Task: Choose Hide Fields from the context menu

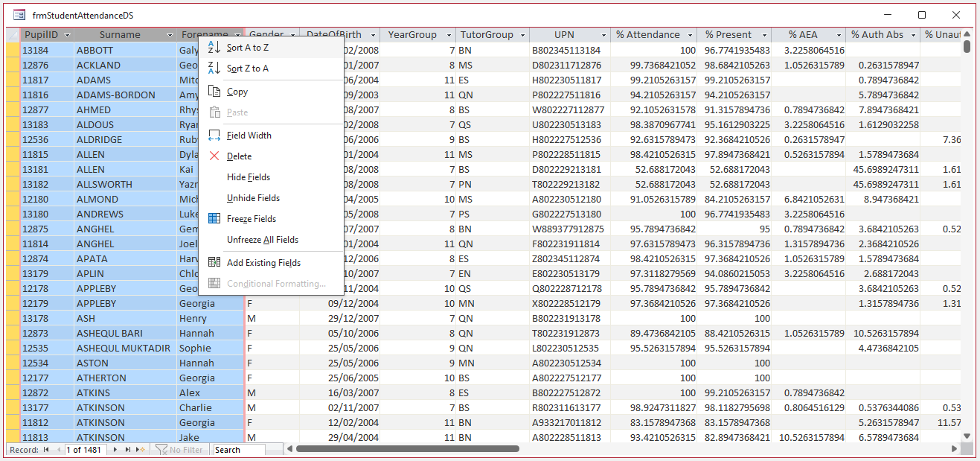Action: tap(249, 177)
